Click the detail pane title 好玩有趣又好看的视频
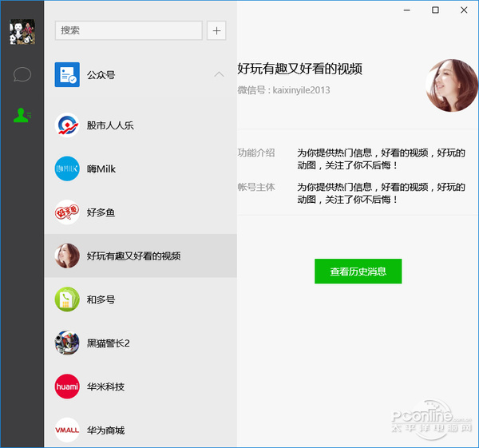Viewport: 479px width, 448px height. coord(300,69)
